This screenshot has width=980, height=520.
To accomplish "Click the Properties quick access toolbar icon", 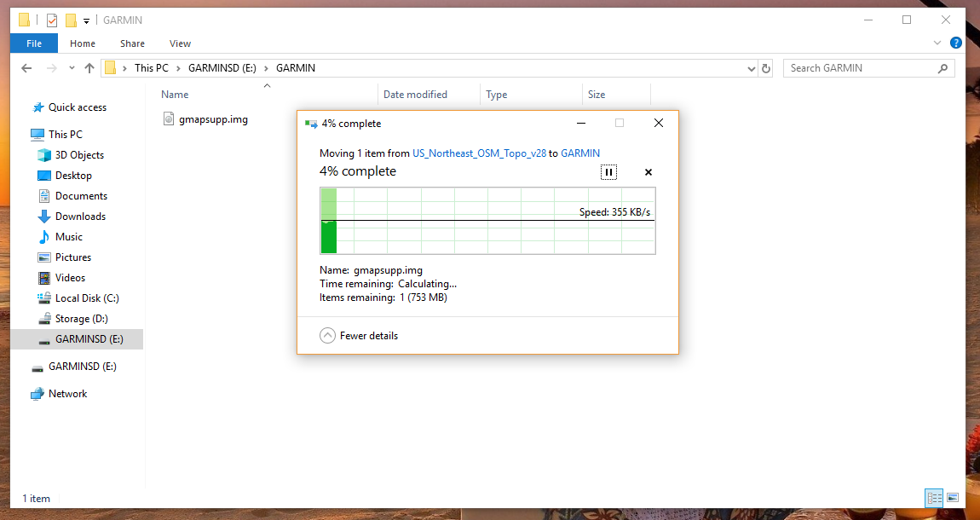I will [52, 20].
